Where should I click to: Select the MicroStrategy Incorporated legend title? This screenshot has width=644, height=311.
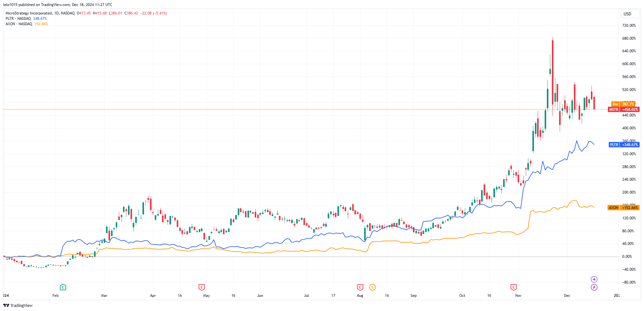pos(29,13)
